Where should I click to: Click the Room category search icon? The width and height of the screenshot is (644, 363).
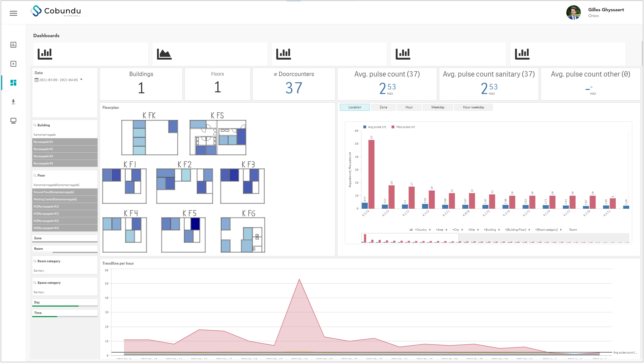click(35, 261)
